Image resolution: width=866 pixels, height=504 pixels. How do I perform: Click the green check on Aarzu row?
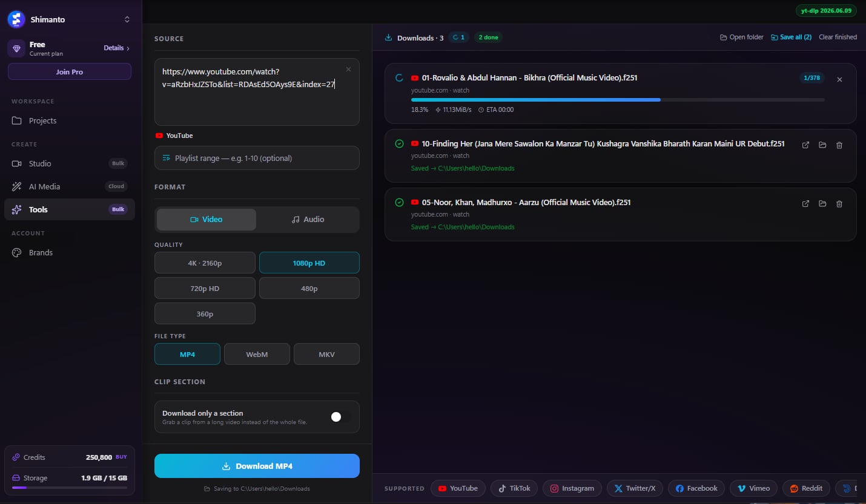(399, 203)
